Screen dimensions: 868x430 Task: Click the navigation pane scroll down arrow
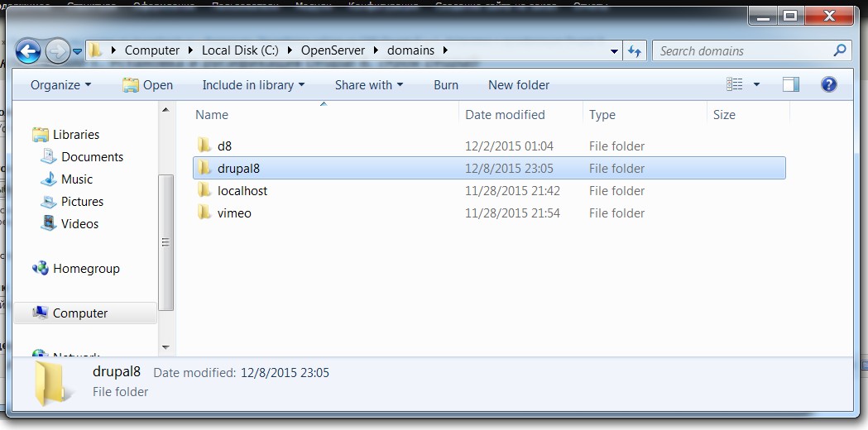pos(165,347)
